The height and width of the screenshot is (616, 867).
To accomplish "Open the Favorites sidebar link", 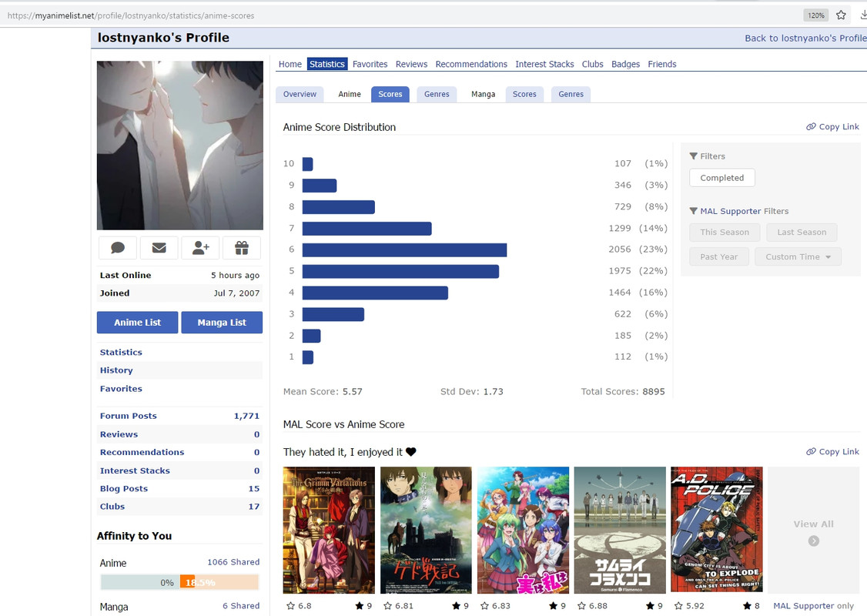I will click(x=121, y=389).
